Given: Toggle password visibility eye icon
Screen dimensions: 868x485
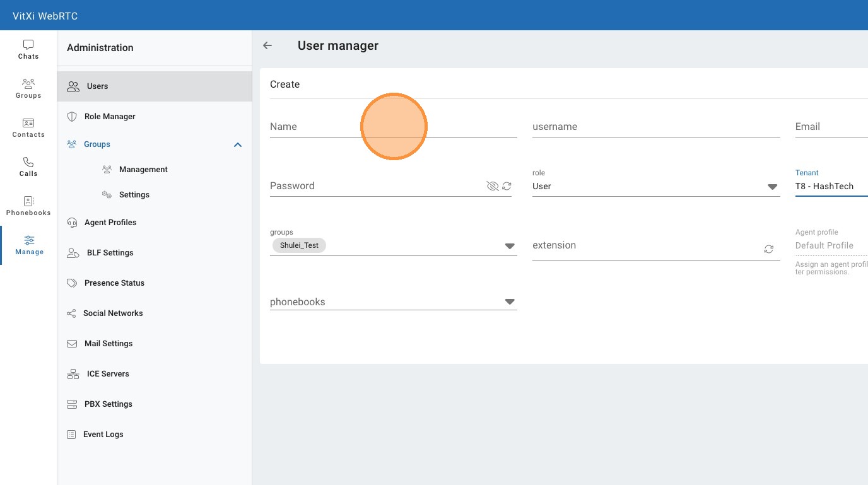Looking at the screenshot, I should [x=492, y=186].
